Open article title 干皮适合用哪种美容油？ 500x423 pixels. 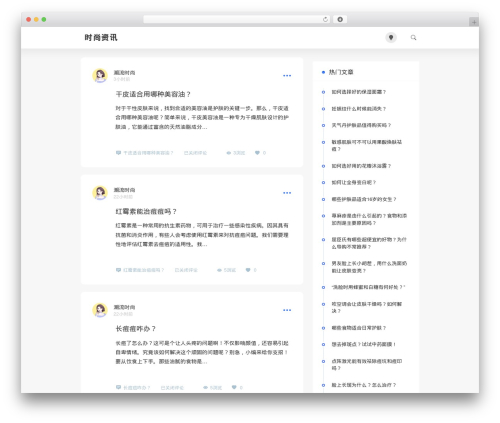[153, 94]
